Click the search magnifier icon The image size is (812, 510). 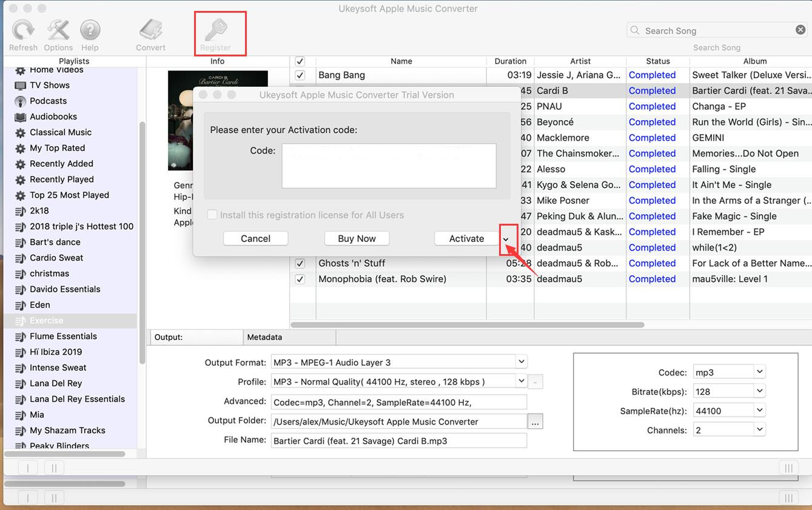[635, 30]
